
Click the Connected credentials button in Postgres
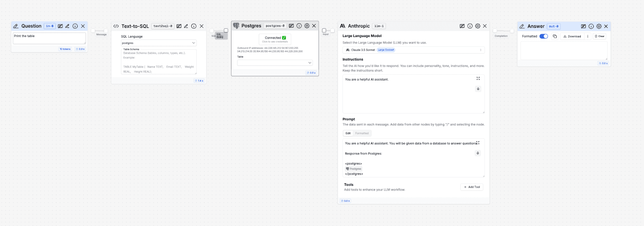click(x=275, y=39)
